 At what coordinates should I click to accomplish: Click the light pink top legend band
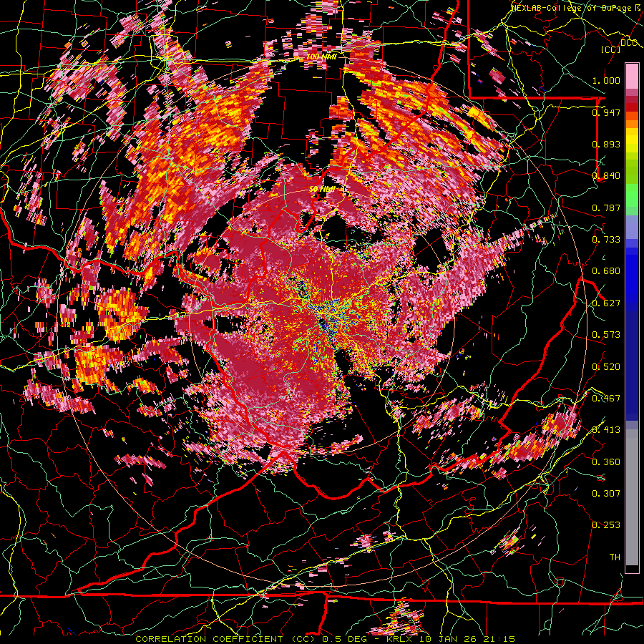click(632, 77)
